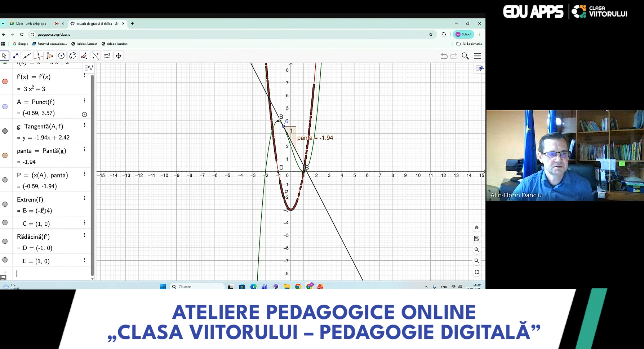Select the Angle tool

[x=84, y=56]
